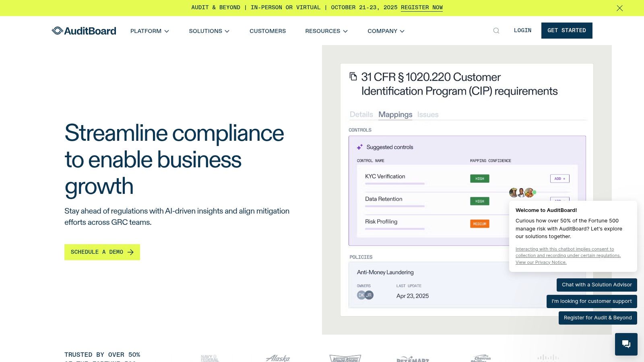The image size is (644, 362).
Task: Click the Login link
Action: pyautogui.click(x=522, y=31)
